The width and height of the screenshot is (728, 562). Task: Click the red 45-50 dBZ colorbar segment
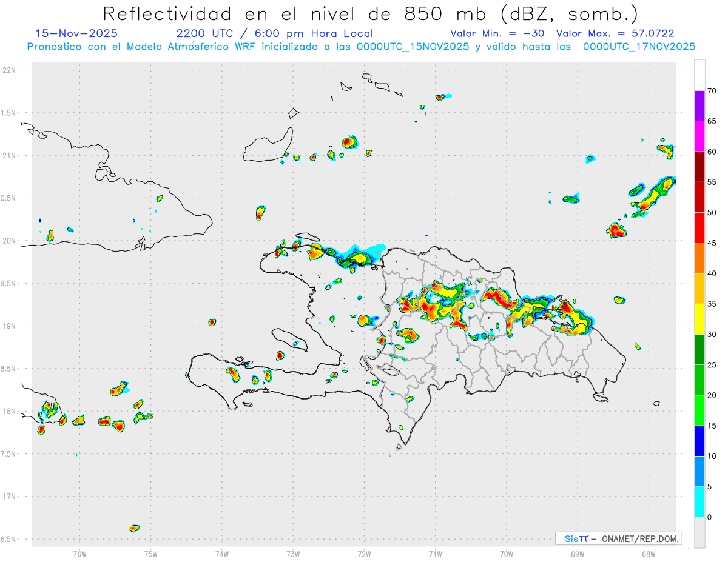pyautogui.click(x=699, y=228)
